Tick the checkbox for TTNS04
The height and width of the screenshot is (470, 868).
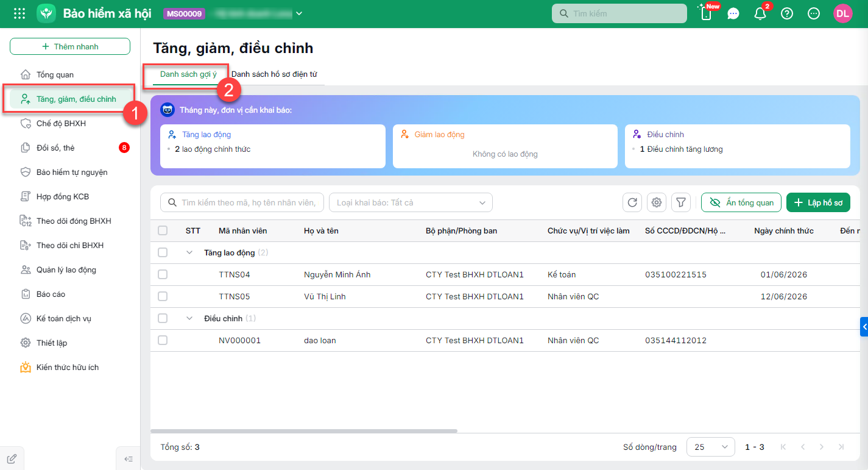click(x=163, y=274)
